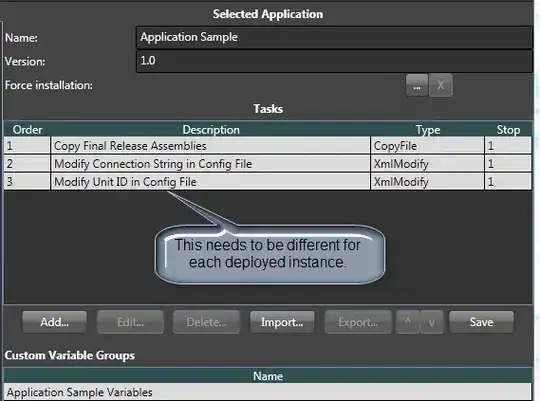The width and height of the screenshot is (540, 401).
Task: Clear Force installation with the X button
Action: pos(441,85)
